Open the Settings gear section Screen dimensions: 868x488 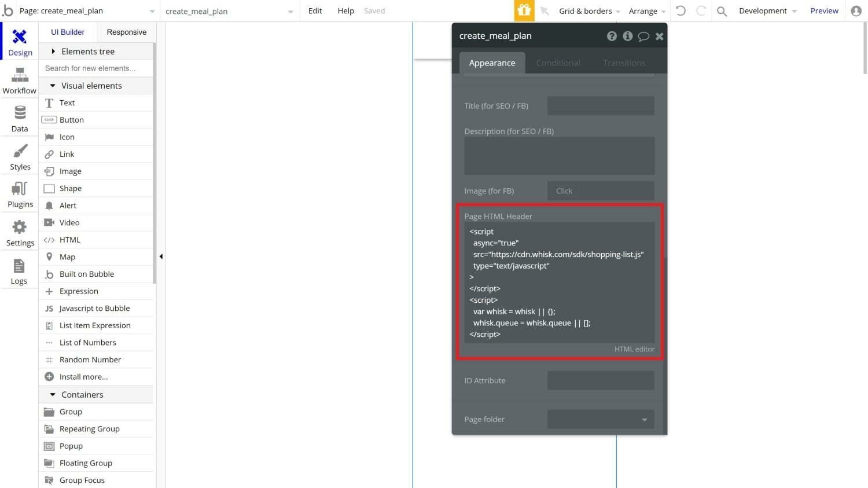(x=20, y=233)
